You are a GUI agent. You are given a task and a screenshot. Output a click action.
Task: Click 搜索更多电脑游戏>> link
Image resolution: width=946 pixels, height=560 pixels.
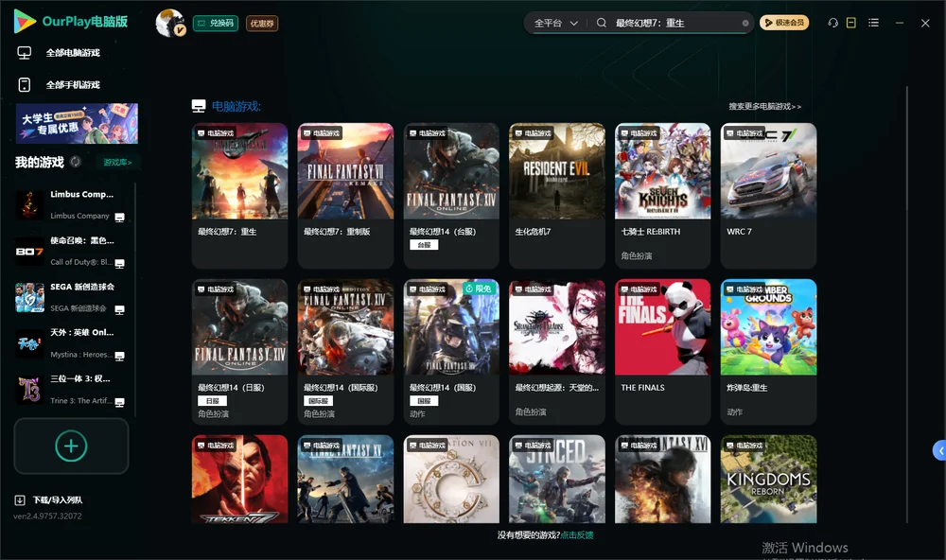764,106
